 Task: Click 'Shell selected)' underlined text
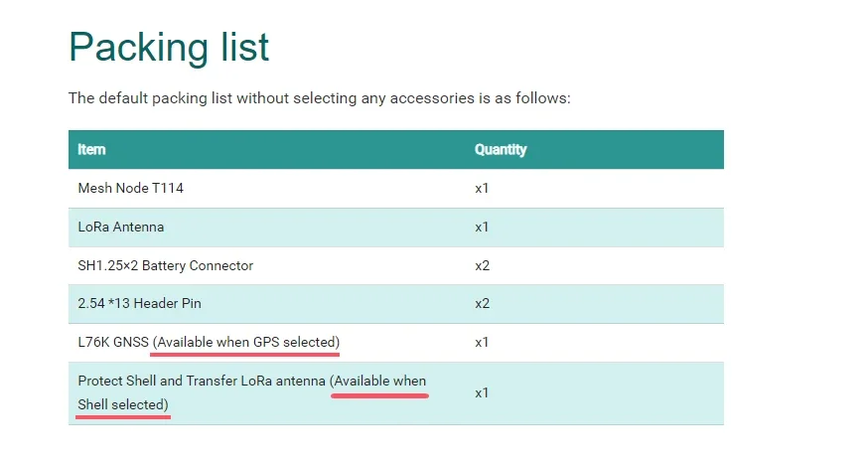tap(123, 405)
